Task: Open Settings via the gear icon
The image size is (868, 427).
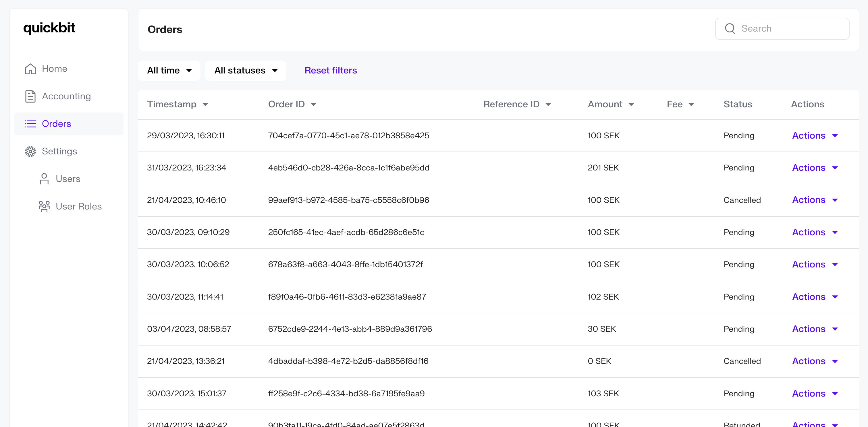Action: point(30,151)
